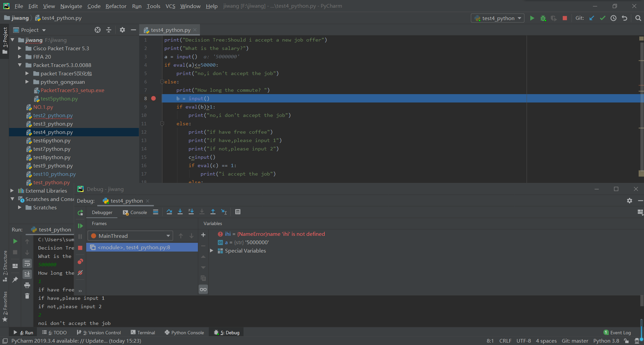Switch to the Console tab in Debug
The height and width of the screenshot is (345, 644).
tap(135, 212)
